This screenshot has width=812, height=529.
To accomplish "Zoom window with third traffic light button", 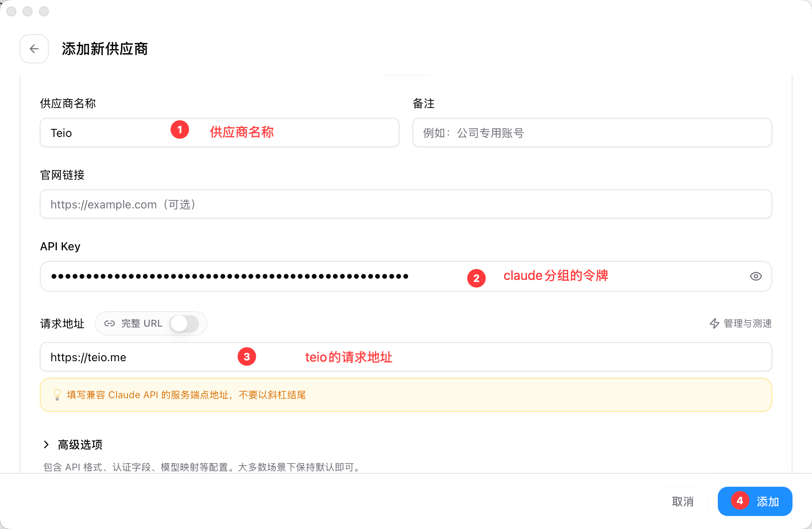I will 44,11.
